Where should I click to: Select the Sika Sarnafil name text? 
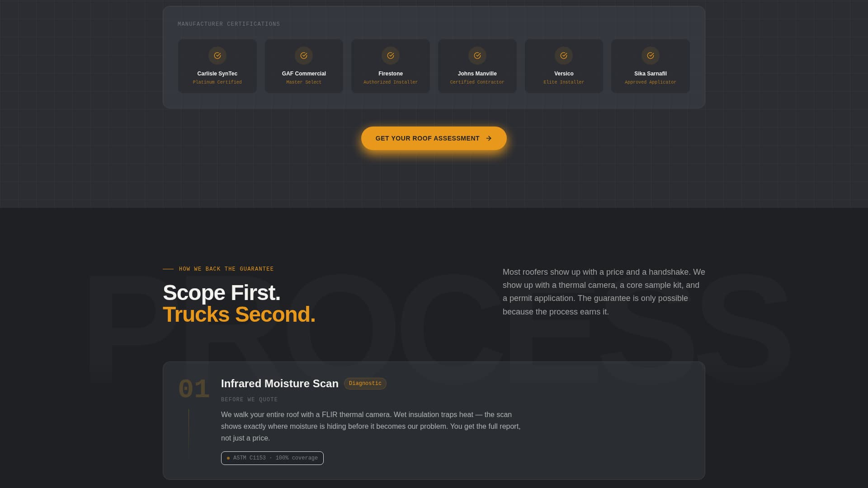point(651,74)
